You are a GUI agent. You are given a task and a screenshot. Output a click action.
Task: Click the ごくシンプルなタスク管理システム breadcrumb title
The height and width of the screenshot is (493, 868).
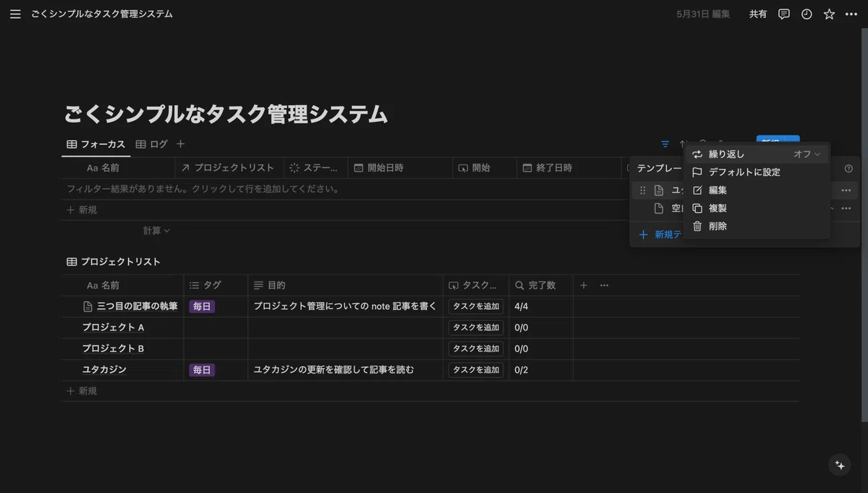click(x=102, y=14)
